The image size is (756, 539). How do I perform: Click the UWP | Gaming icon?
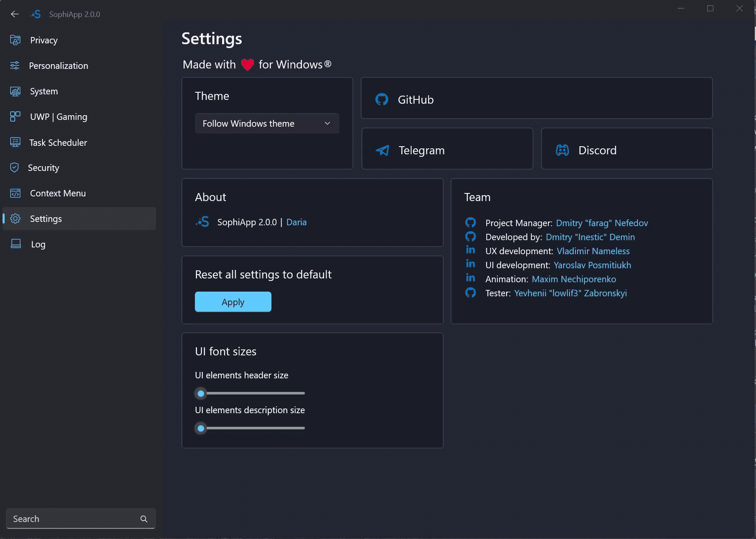(15, 116)
